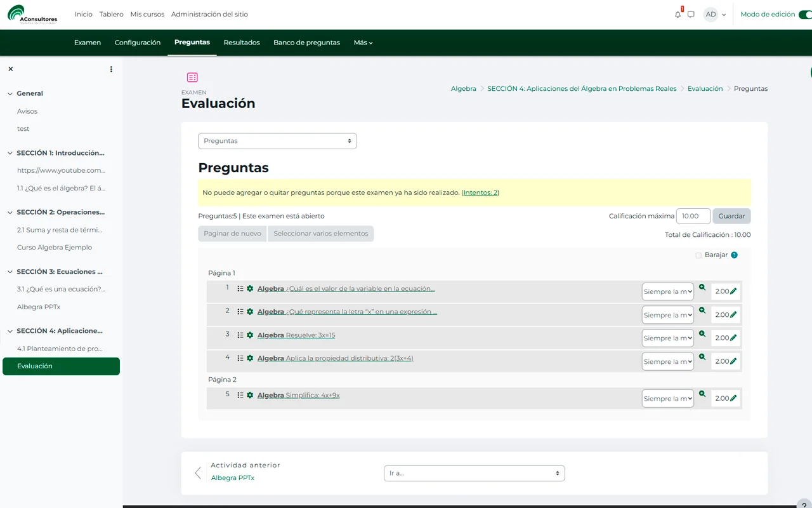Open Avisos in the course index

click(x=27, y=111)
